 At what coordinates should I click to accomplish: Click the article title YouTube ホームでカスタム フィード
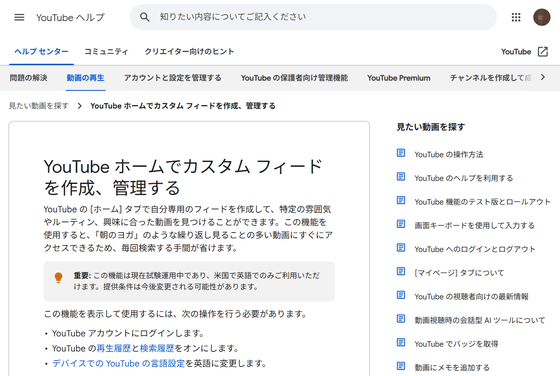coord(183,177)
